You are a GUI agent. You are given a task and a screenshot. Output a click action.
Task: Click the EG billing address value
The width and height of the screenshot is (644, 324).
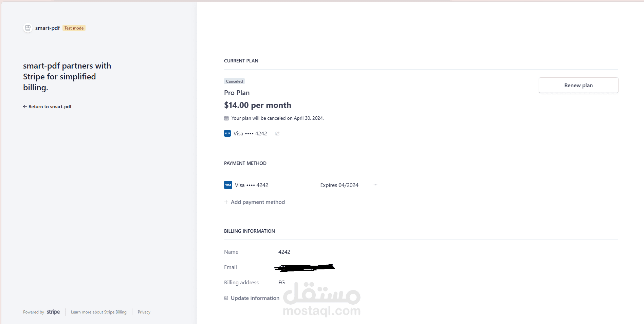[x=281, y=283]
